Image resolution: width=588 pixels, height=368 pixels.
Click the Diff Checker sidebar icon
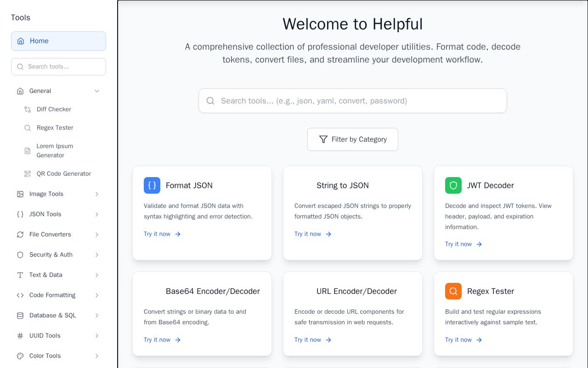28,109
